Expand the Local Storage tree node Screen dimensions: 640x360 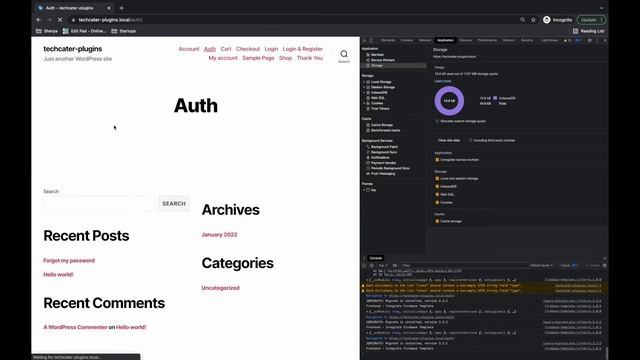(364, 82)
